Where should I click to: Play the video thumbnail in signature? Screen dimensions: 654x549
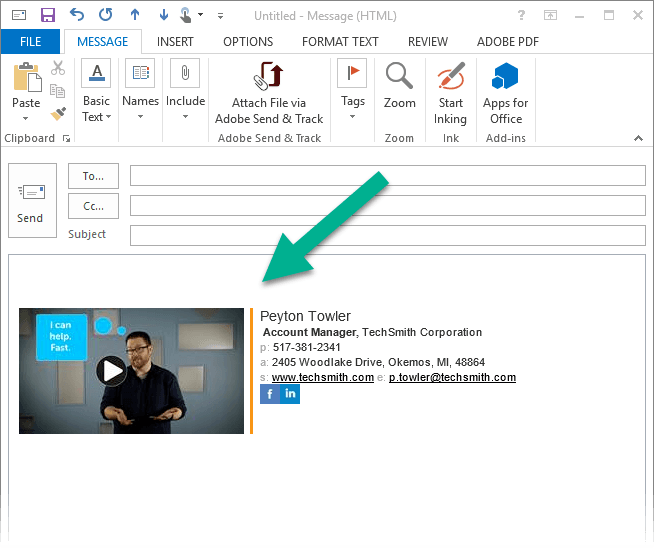(112, 371)
